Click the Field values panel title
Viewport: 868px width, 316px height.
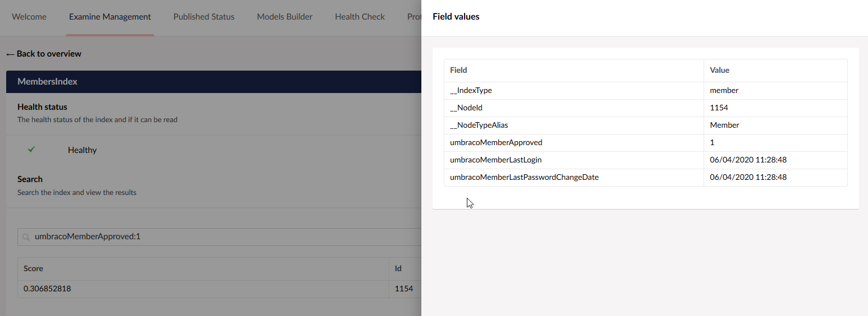click(x=456, y=17)
